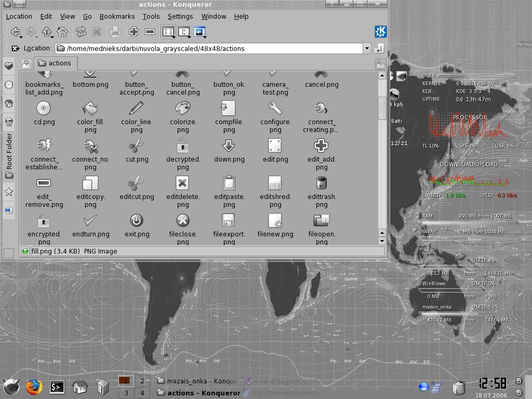Open Bookmarks sidebar heart icon
This screenshot has height=399, width=532.
[9, 66]
